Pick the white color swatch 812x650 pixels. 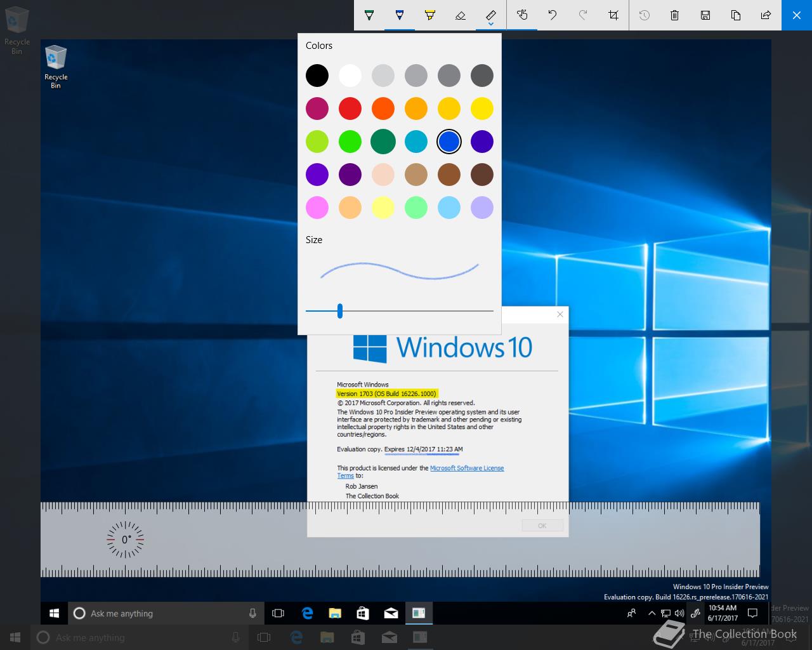coord(350,76)
